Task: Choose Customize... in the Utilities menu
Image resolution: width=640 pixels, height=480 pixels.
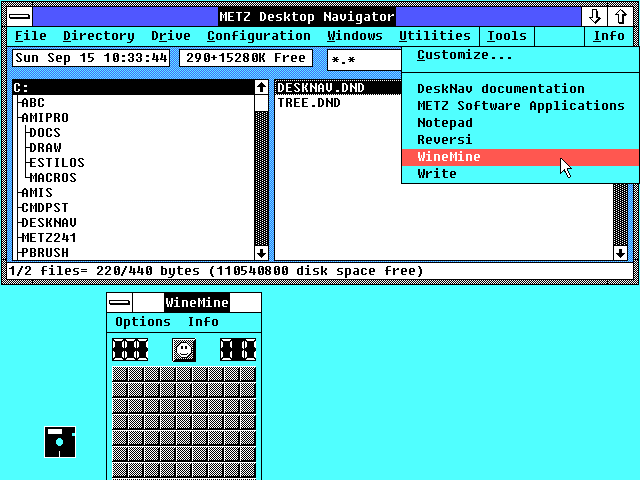Action: tap(465, 55)
